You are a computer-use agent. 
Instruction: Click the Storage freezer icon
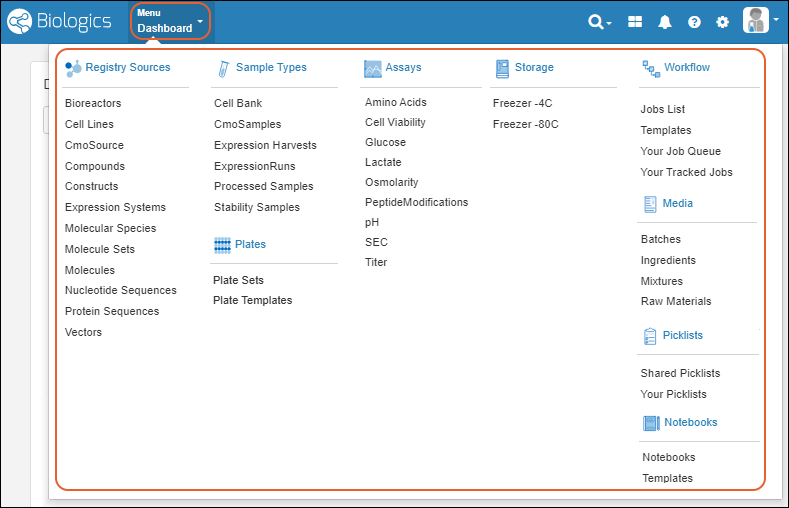503,68
